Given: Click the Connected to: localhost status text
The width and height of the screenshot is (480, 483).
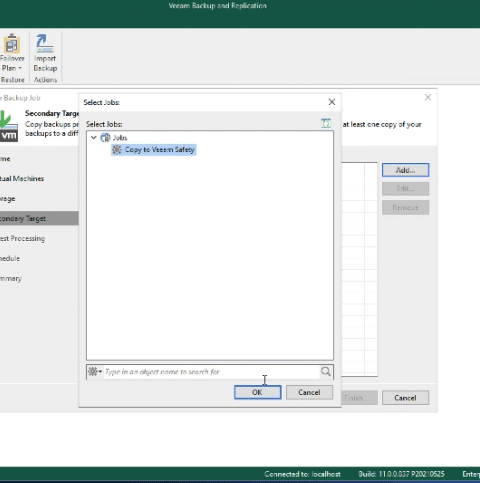Looking at the screenshot, I should (302, 474).
